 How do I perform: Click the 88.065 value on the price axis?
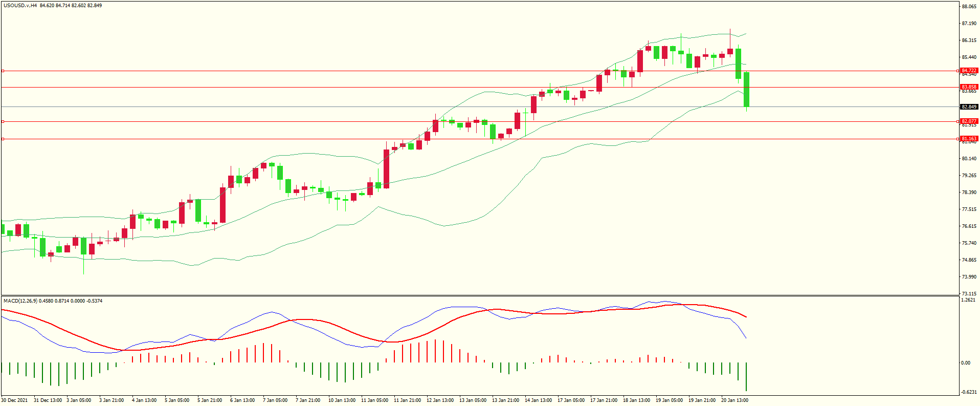click(x=969, y=7)
